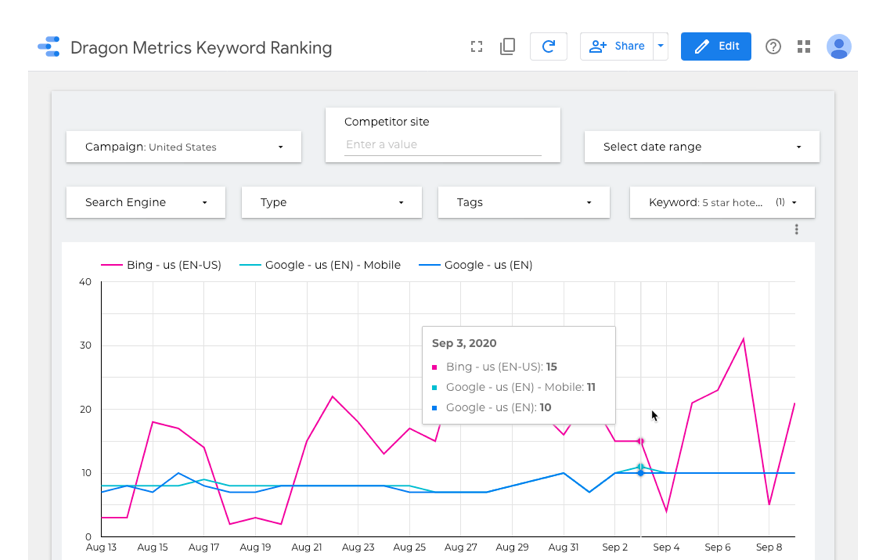
Task: Click Bing - us (EN-US) legend entry
Action: (x=161, y=265)
